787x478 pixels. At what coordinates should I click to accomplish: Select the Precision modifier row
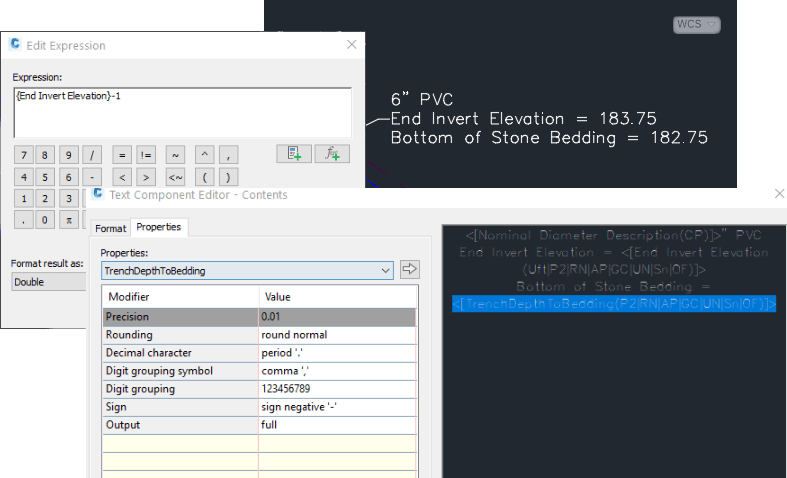point(180,317)
